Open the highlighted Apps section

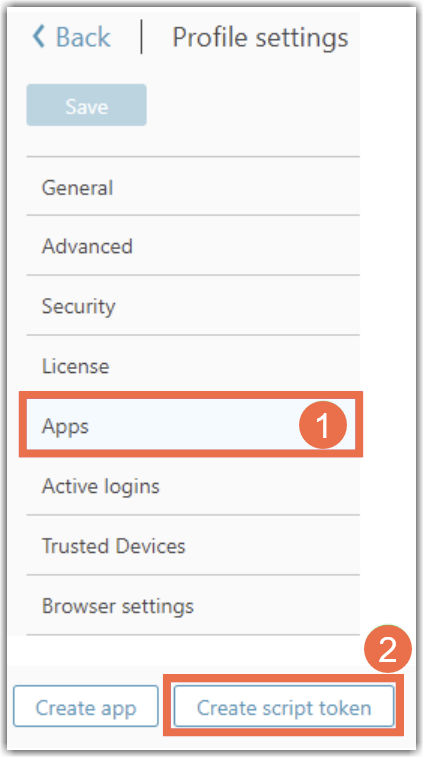pos(190,424)
